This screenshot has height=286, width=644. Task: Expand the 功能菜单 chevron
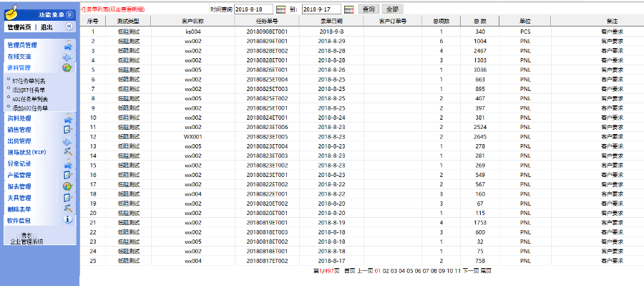[69, 15]
